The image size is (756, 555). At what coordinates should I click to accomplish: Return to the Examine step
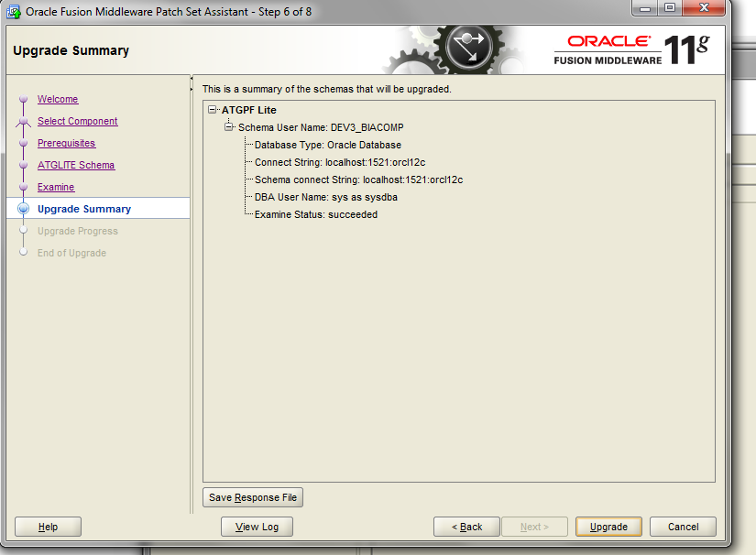click(x=56, y=187)
